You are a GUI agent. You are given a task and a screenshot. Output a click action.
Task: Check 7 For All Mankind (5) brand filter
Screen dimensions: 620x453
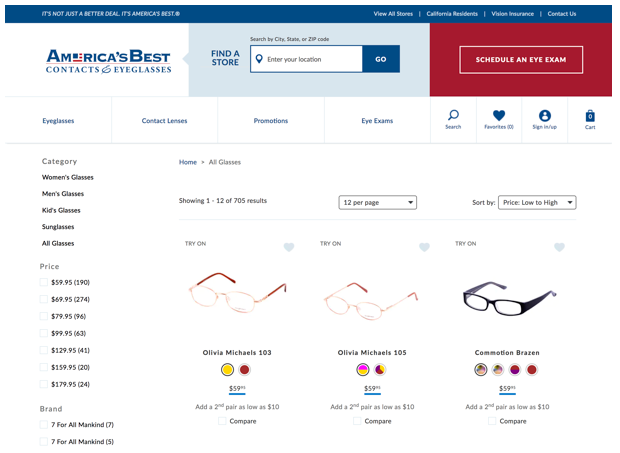click(x=44, y=442)
